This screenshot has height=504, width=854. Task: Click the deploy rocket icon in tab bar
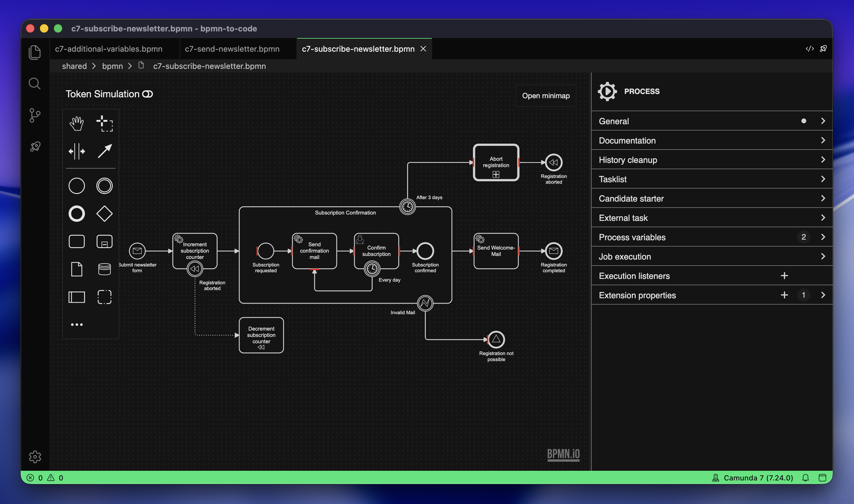(x=823, y=49)
